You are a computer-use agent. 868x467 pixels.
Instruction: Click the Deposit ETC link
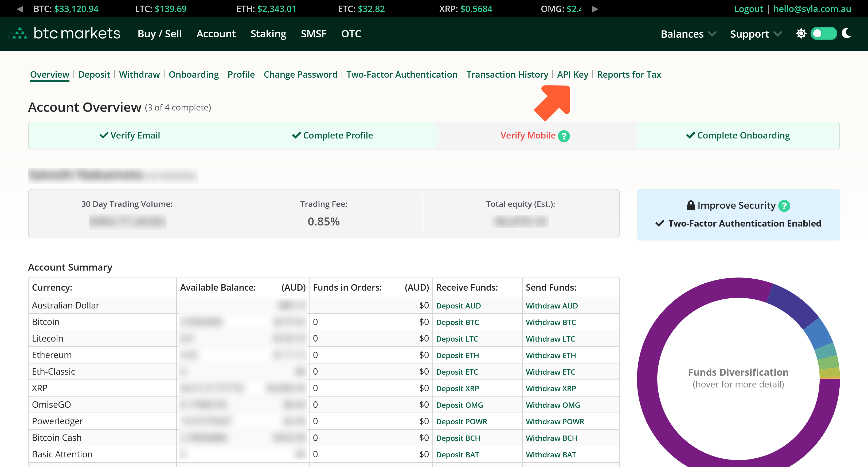457,372
